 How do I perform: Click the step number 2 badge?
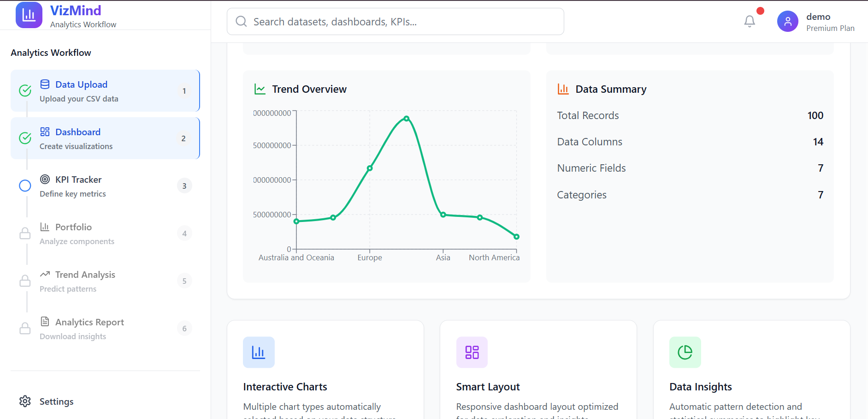point(184,138)
